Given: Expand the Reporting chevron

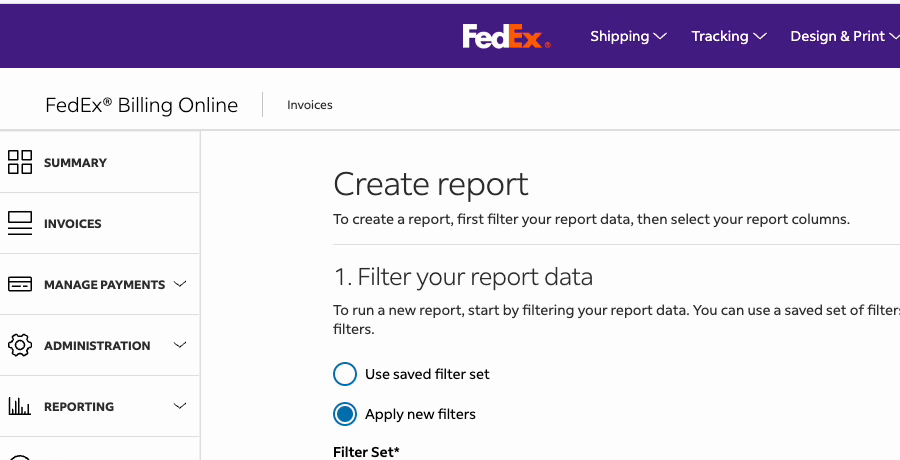Looking at the screenshot, I should click(180, 405).
